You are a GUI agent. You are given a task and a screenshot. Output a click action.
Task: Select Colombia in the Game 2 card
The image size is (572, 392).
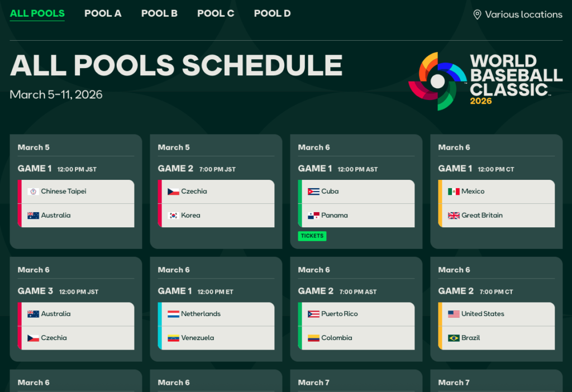pyautogui.click(x=357, y=338)
